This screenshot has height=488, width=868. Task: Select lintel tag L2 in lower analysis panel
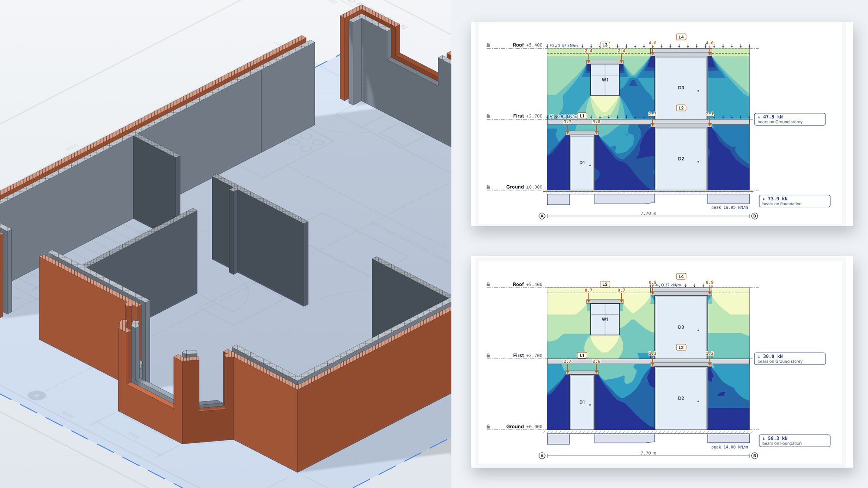point(681,347)
